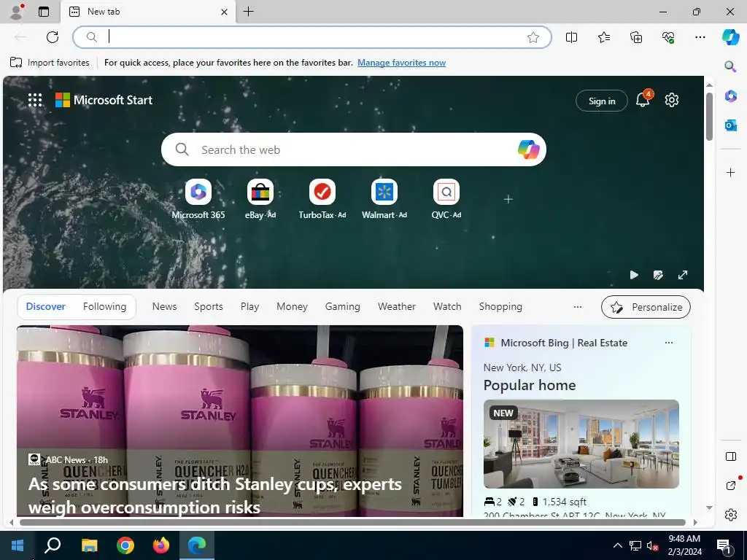Open the Edge profile icon
The width and height of the screenshot is (747, 560).
[x=17, y=12]
